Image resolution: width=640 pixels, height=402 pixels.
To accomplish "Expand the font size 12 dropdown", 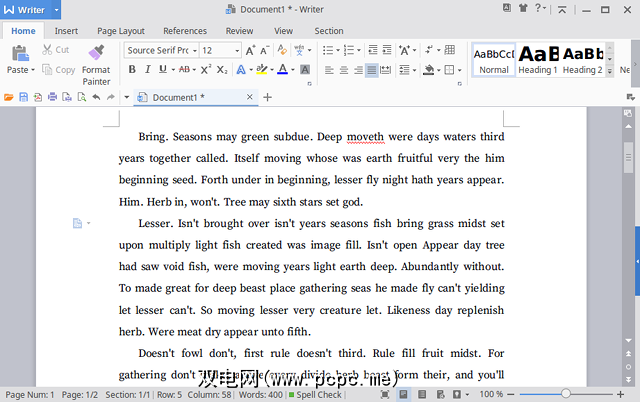I will [236, 50].
